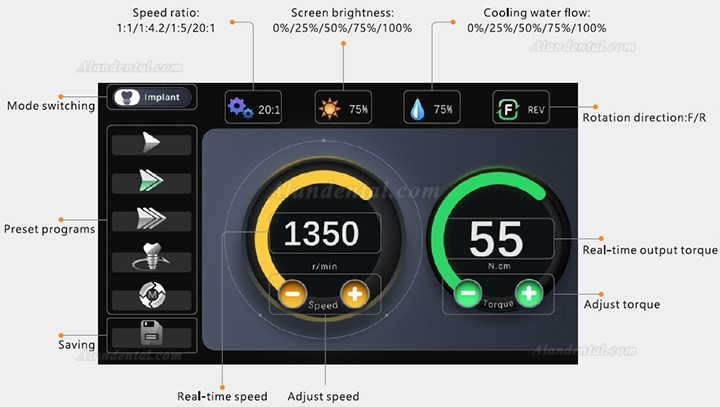
Task: Open the 20:1 speed ratio selector
Action: tap(253, 107)
